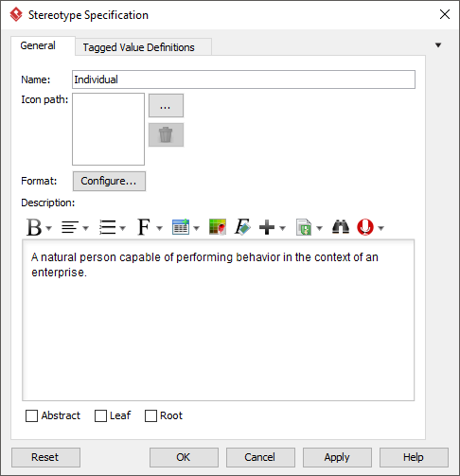This screenshot has width=460, height=476.
Task: Click the Font F icon
Action: point(144,227)
